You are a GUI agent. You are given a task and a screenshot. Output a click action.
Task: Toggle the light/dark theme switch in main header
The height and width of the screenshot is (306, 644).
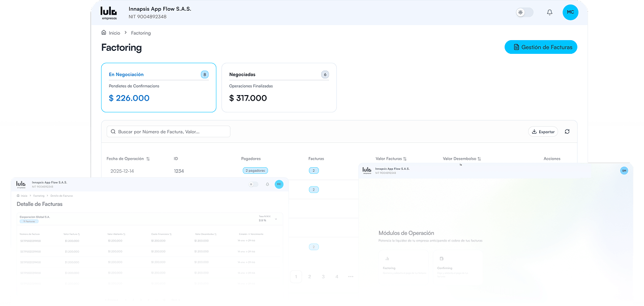[524, 12]
